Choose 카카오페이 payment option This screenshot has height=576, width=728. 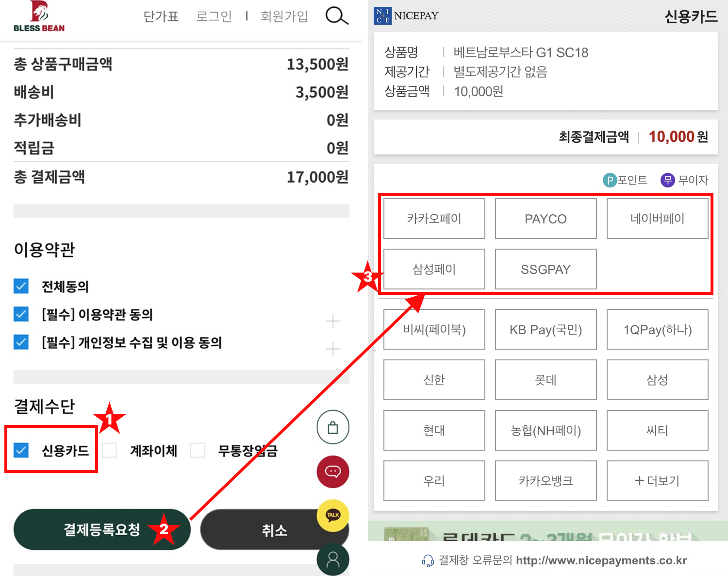point(434,219)
